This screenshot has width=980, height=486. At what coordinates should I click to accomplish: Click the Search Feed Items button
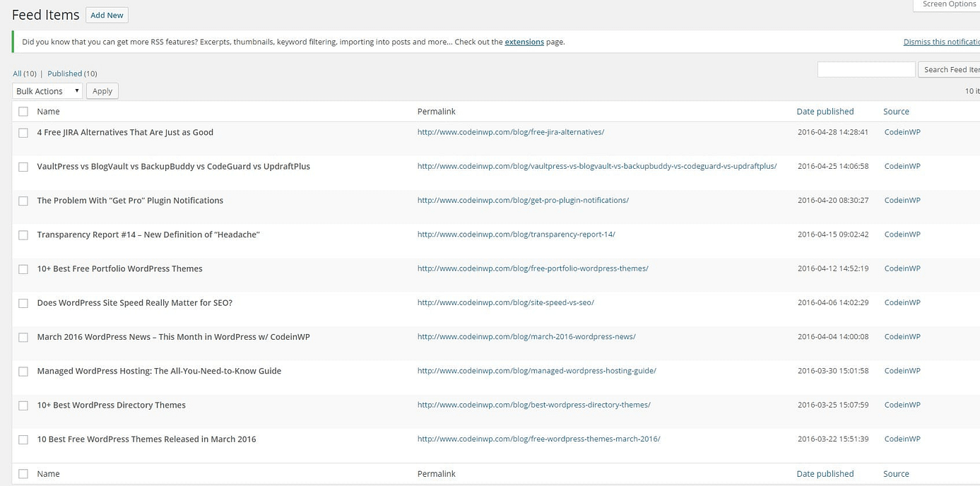coord(950,69)
